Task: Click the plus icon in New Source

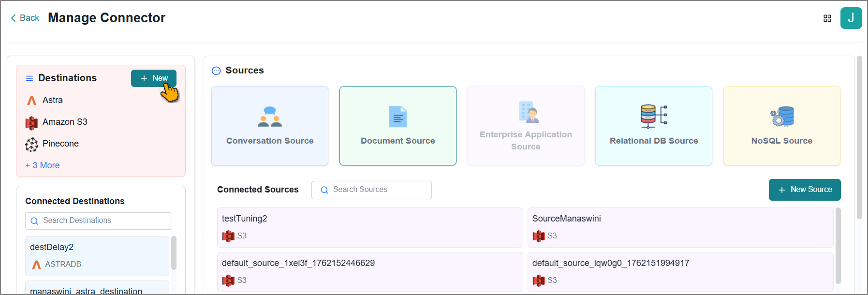Action: (x=782, y=190)
